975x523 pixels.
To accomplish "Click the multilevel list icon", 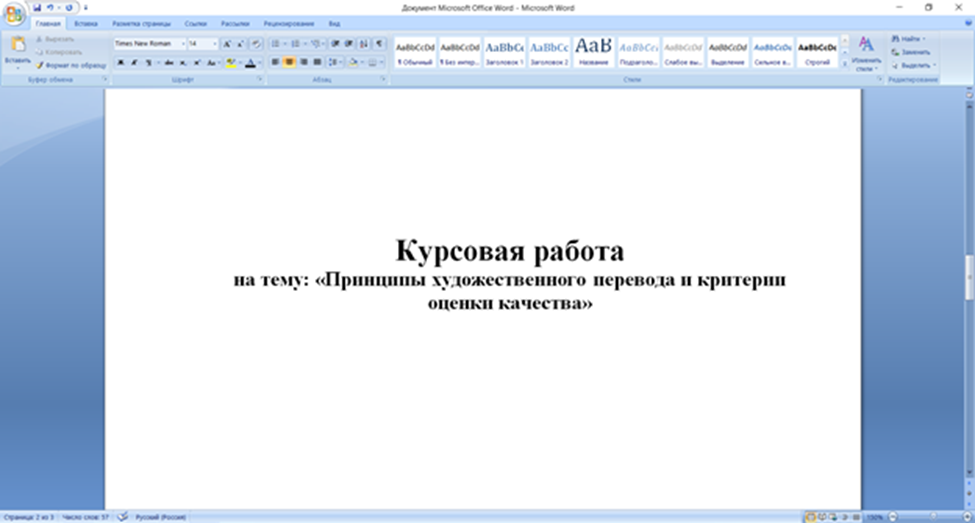I will coord(315,44).
